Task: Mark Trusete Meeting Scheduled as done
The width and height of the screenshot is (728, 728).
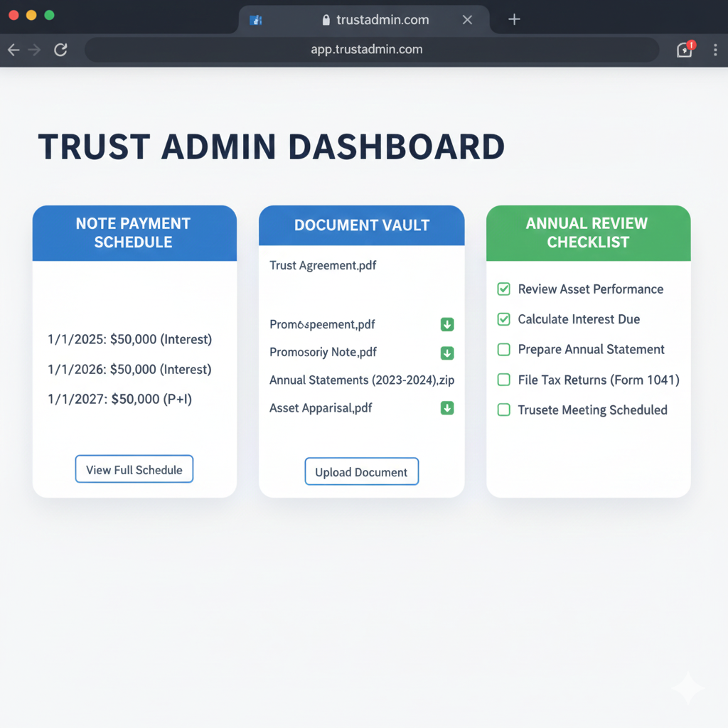Action: coord(504,410)
